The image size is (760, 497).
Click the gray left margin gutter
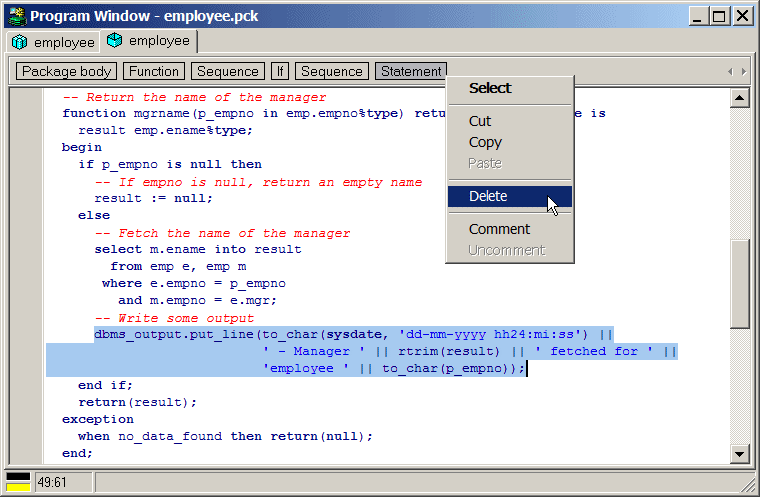coord(27,276)
